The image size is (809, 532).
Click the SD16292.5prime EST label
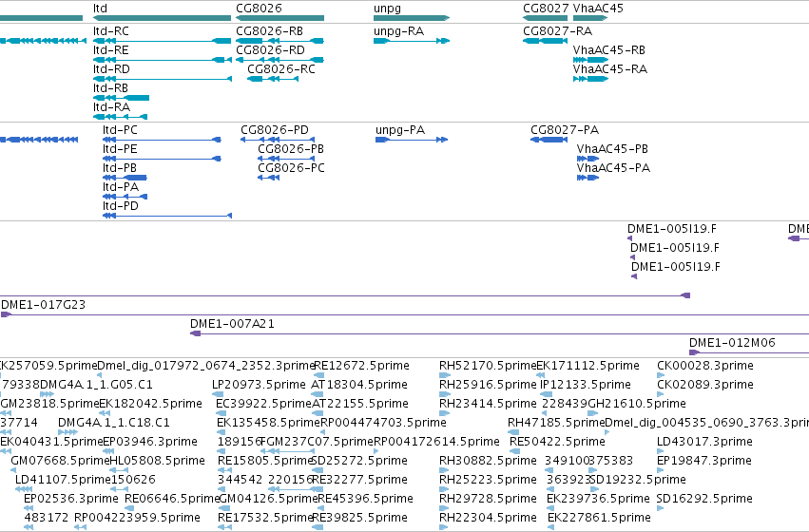(704, 499)
